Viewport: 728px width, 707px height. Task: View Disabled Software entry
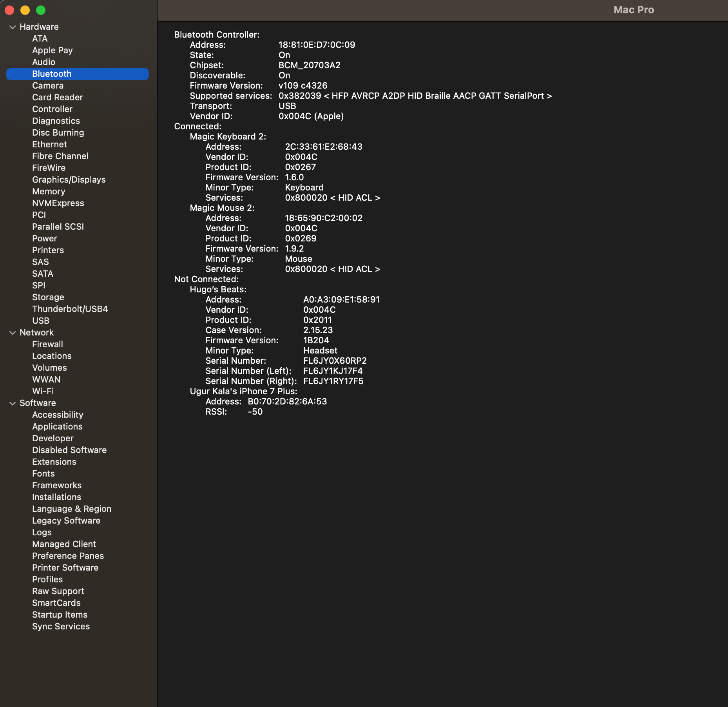pos(69,450)
